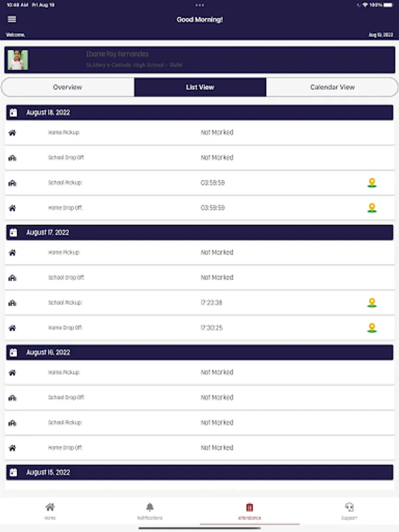Tap the August 16, 2022 date header

(x=199, y=353)
